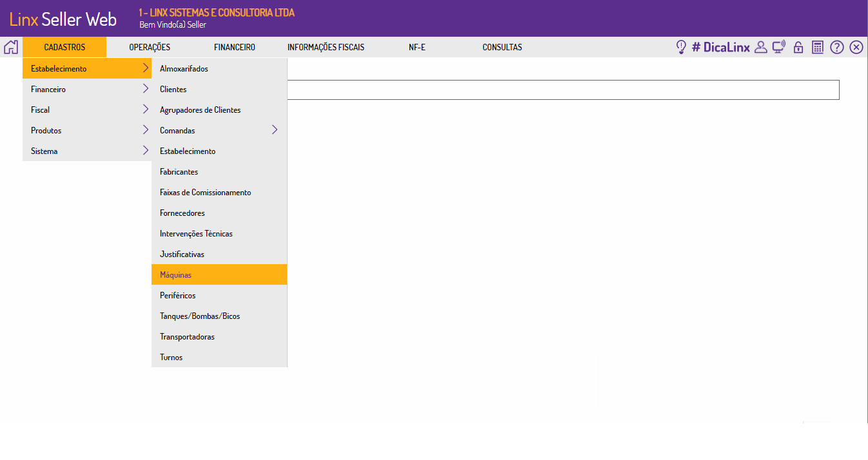Open the CADASTROS menu
The width and height of the screenshot is (868, 460).
pyautogui.click(x=64, y=47)
